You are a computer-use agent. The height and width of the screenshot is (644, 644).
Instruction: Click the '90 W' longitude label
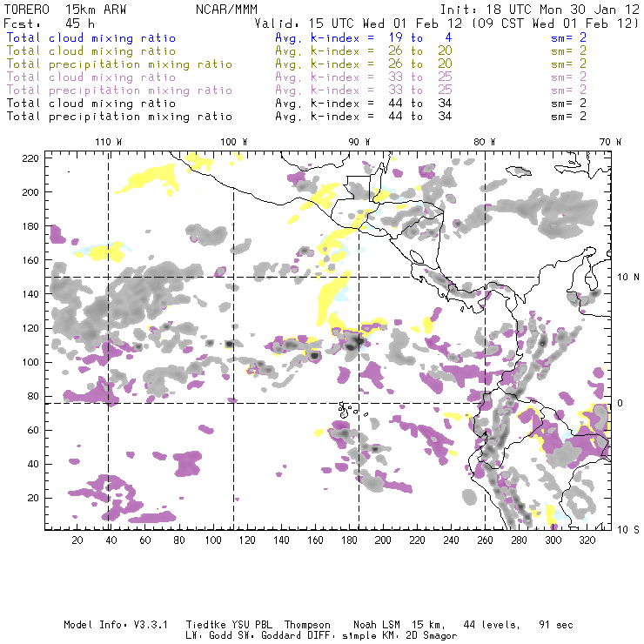pos(359,142)
